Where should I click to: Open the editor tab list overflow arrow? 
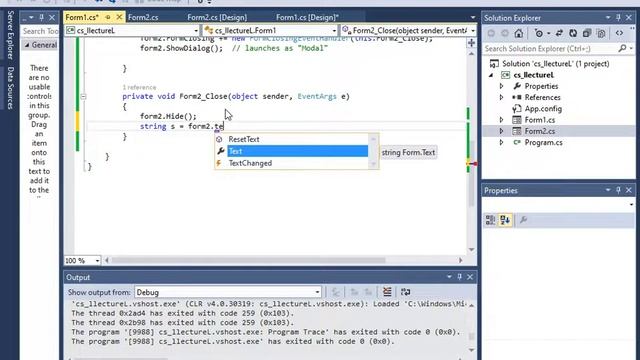(473, 18)
